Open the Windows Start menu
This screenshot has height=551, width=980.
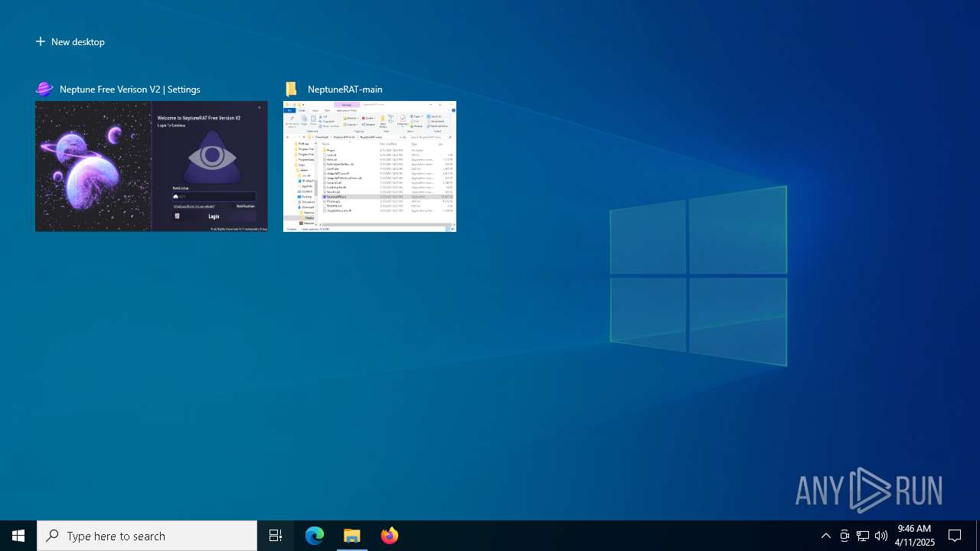[x=18, y=536]
